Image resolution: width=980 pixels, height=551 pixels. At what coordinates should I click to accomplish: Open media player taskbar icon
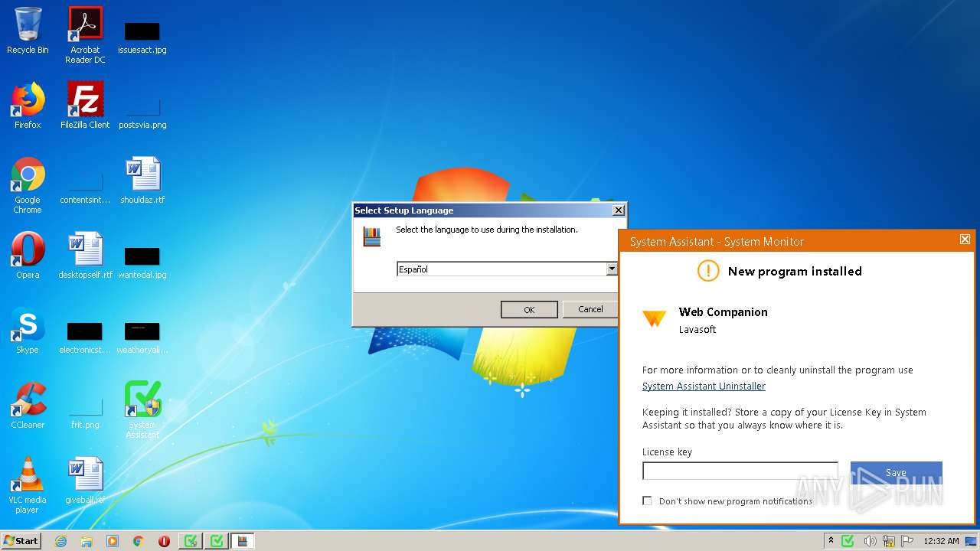click(x=113, y=541)
